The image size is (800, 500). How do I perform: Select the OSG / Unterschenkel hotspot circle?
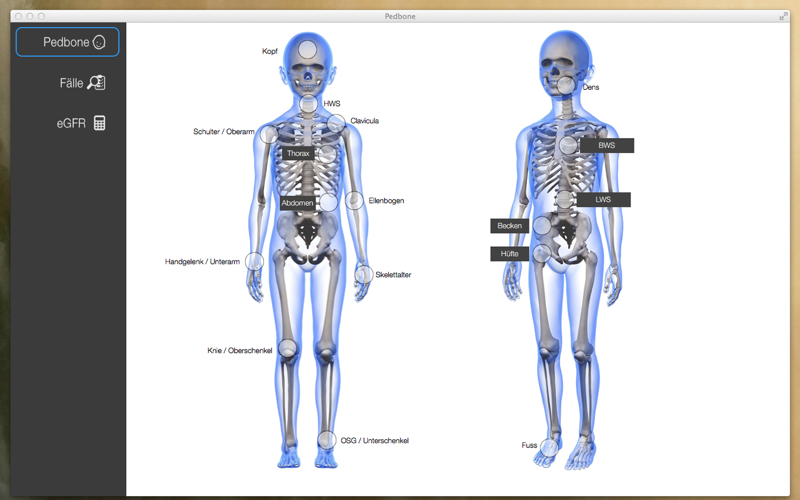coord(327,440)
